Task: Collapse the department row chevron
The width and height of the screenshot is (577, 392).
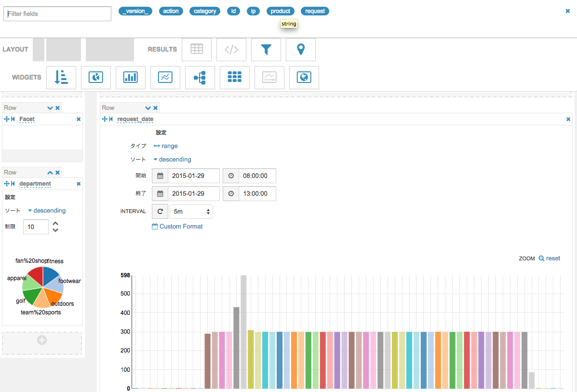Action: coord(50,172)
